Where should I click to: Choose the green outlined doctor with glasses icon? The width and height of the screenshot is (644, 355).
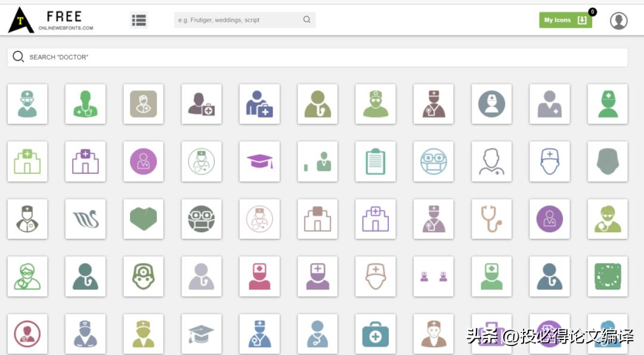click(27, 276)
